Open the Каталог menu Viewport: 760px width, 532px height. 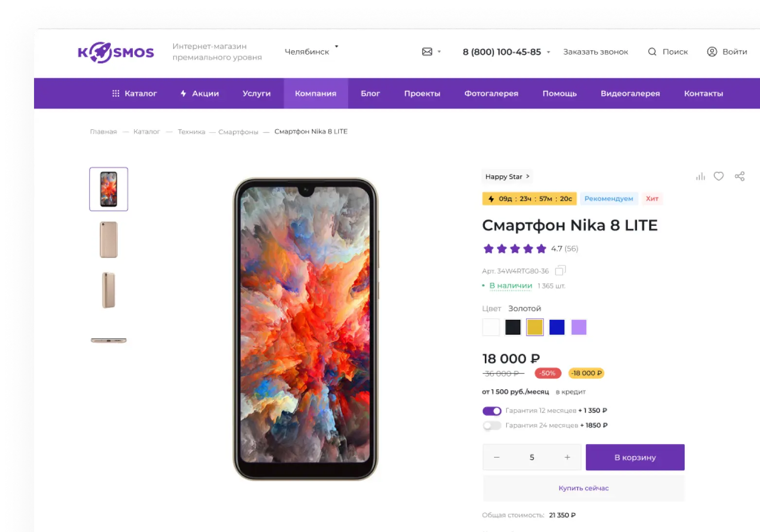(x=135, y=93)
